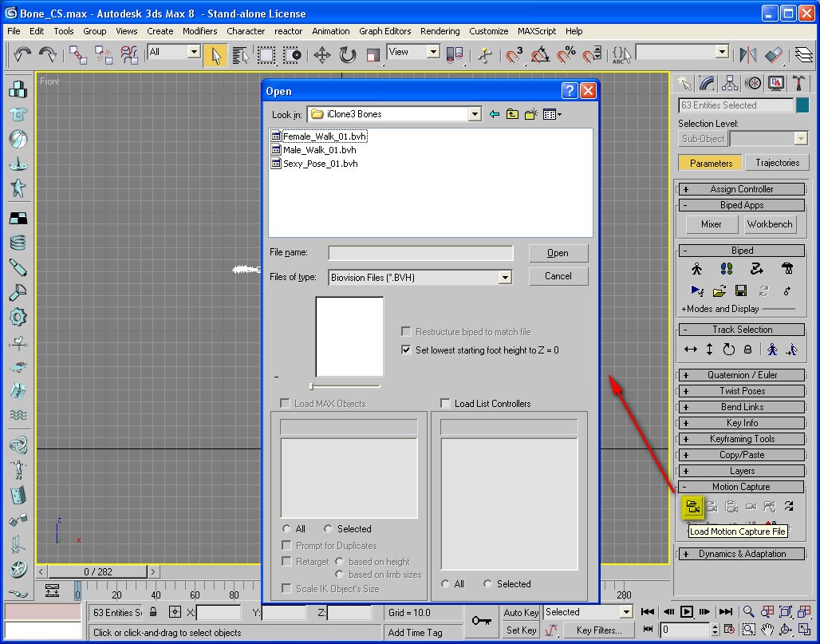Viewport: 820px width, 644px height.
Task: Open a biped file with the Load File icon
Action: point(719,290)
